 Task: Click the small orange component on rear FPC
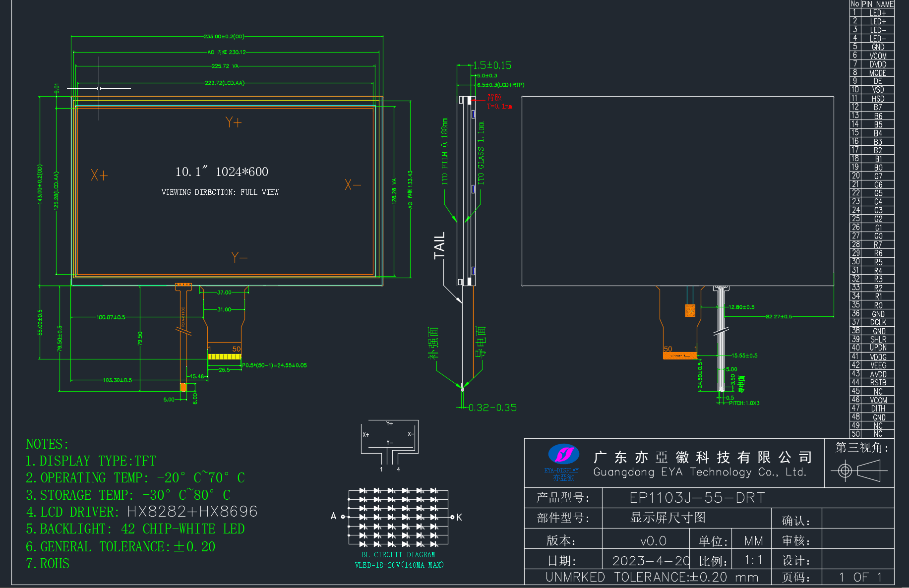click(x=690, y=310)
